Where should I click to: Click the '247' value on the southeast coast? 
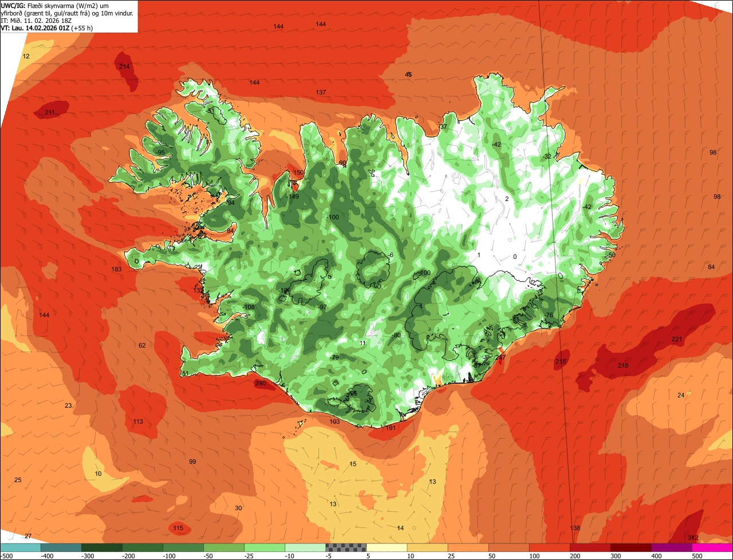[501, 357]
